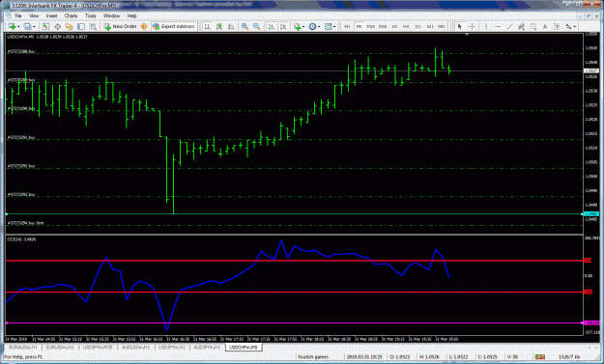
Task: Select the Fibonacci retracement tool
Action: (x=533, y=26)
